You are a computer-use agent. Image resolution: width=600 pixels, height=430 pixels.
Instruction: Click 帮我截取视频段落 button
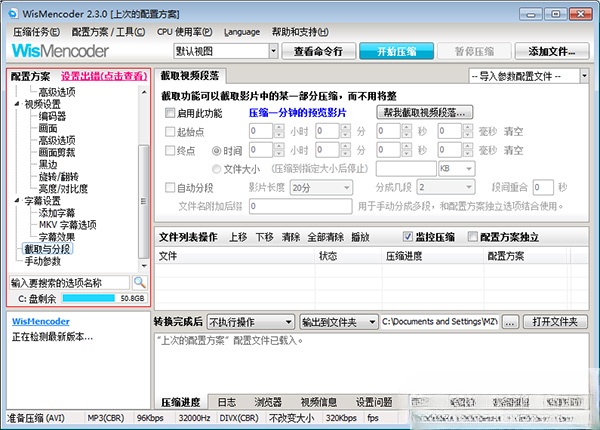point(424,112)
